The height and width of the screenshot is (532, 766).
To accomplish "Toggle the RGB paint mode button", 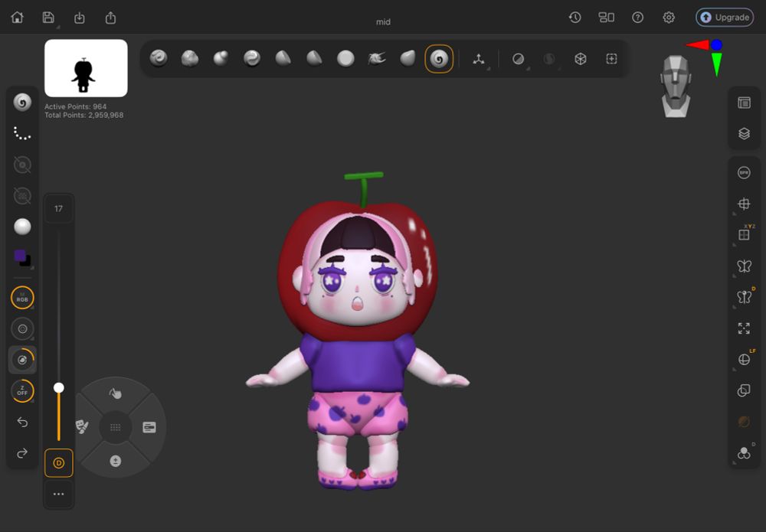I will pyautogui.click(x=22, y=298).
